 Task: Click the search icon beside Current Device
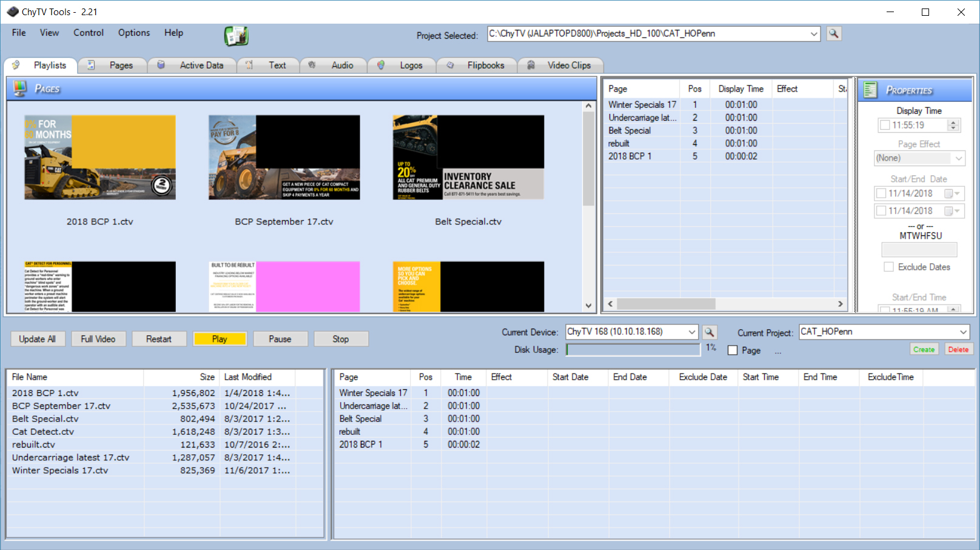coord(710,332)
